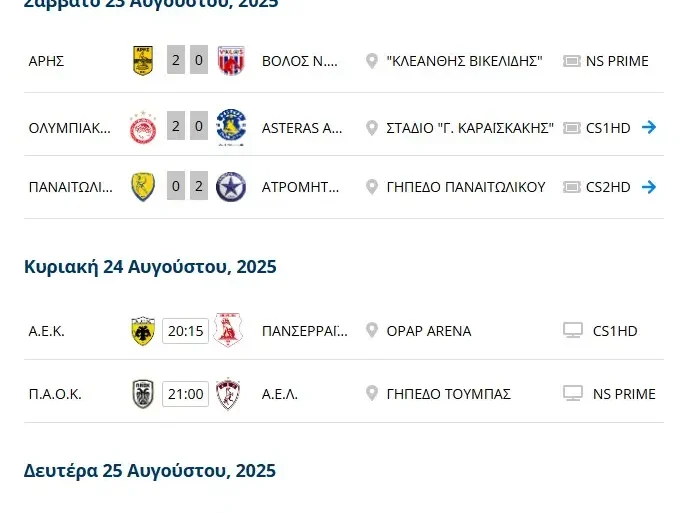Click the ΠΑΝΣΕΡΡΑΪΚΟΣ team name
The width and height of the screenshot is (686, 513).
[x=305, y=331]
